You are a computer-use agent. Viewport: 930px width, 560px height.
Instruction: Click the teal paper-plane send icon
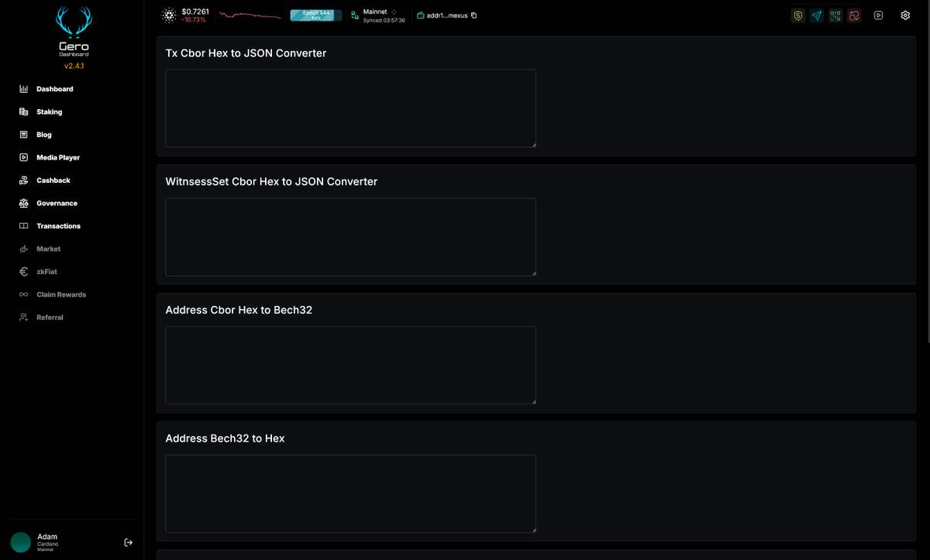pyautogui.click(x=816, y=15)
